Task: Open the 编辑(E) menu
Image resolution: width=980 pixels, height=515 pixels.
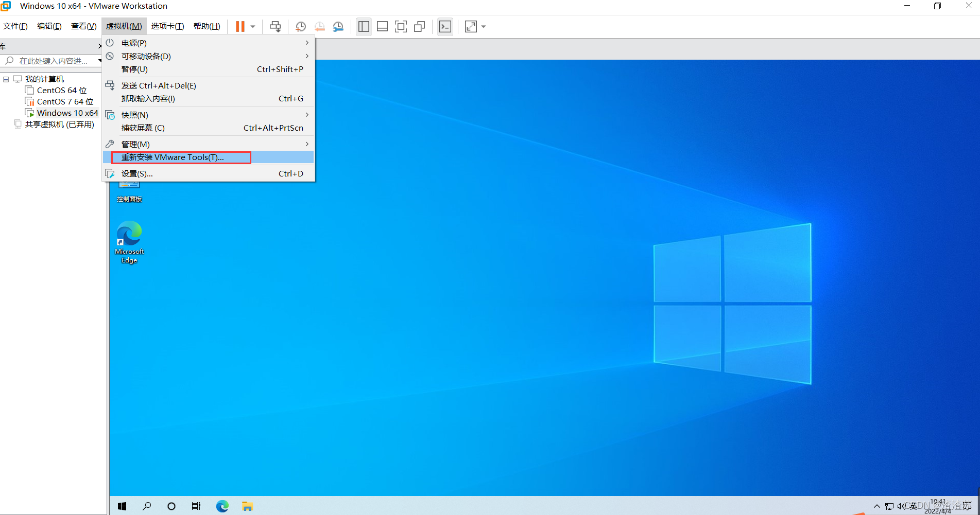Action: coord(49,26)
